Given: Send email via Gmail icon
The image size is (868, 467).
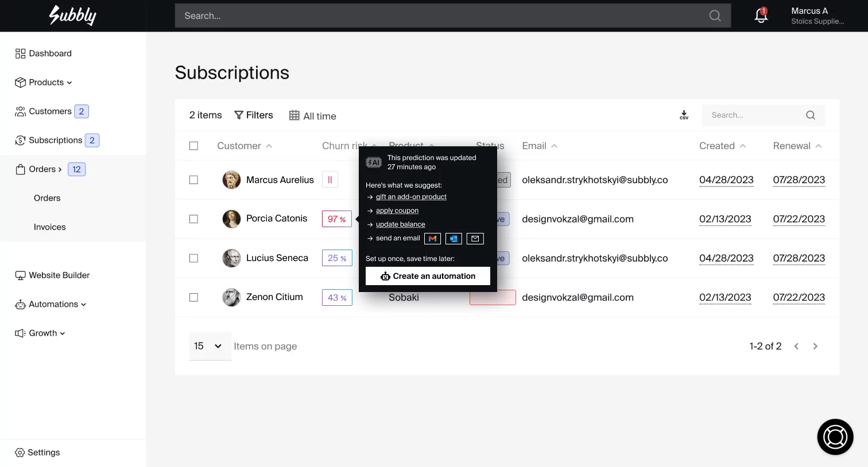Looking at the screenshot, I should coord(432,239).
